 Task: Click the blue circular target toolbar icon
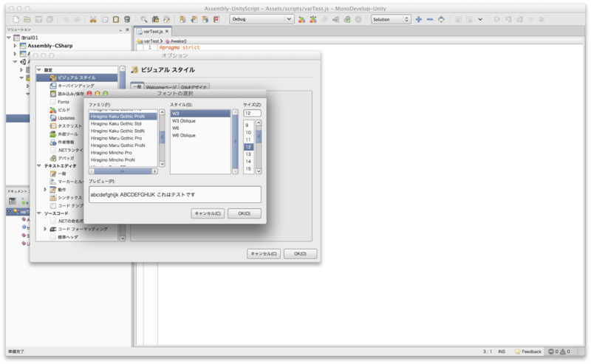(x=441, y=19)
